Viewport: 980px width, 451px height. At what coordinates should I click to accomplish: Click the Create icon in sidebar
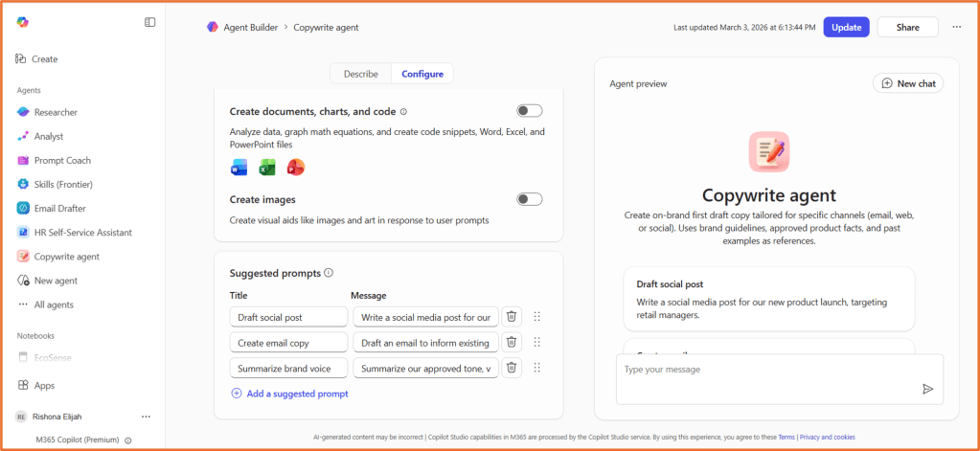click(x=21, y=59)
